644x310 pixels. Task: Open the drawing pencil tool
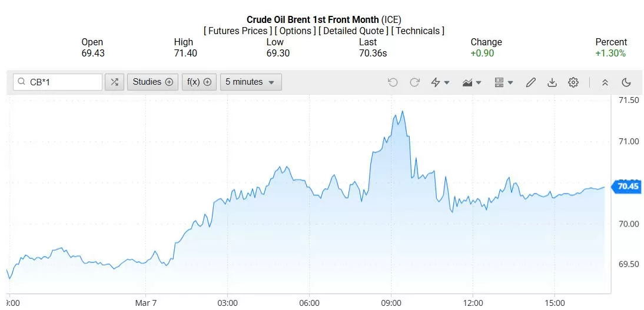tap(530, 82)
